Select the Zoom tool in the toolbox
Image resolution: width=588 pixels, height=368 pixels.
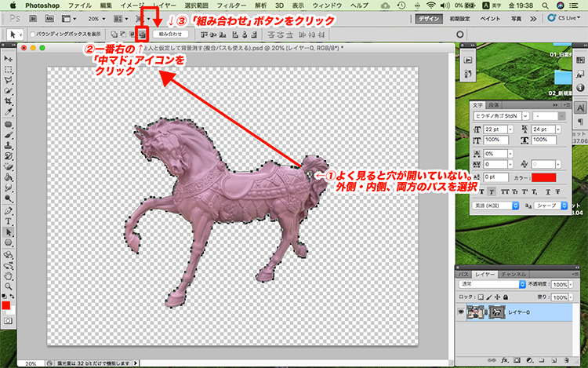coord(8,286)
